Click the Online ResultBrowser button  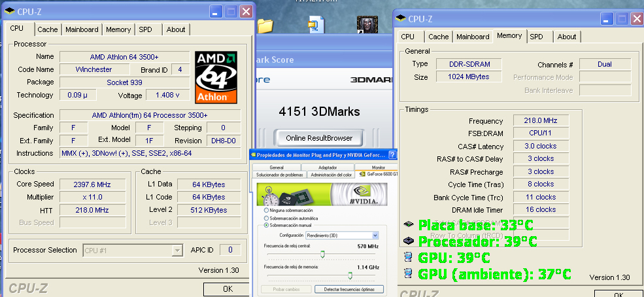(x=319, y=138)
